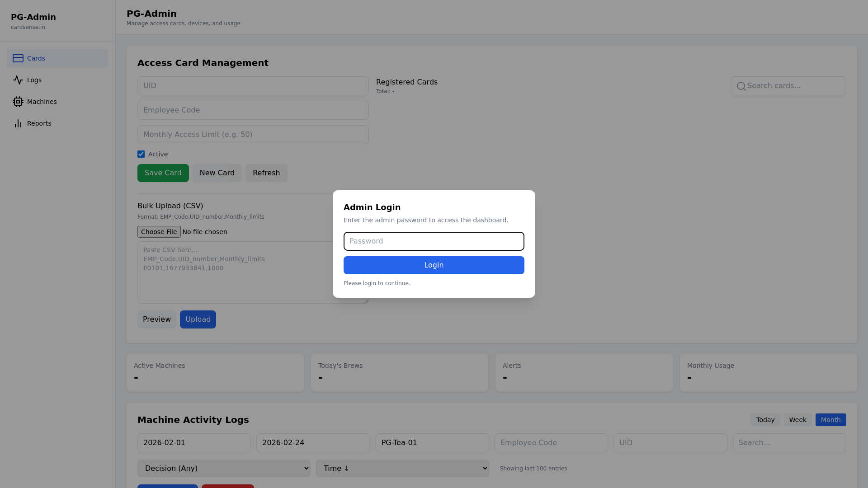Click the Preview button
This screenshot has height=488, width=868.
tap(157, 319)
